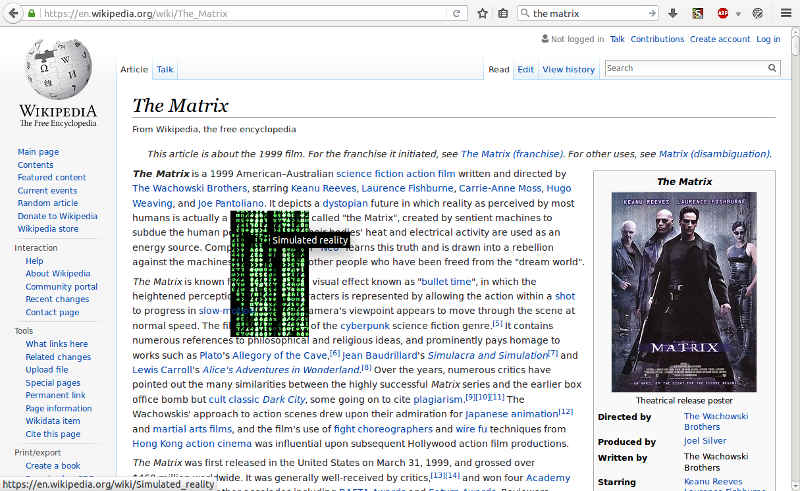Click the green Matrix code preview image

[x=269, y=274]
